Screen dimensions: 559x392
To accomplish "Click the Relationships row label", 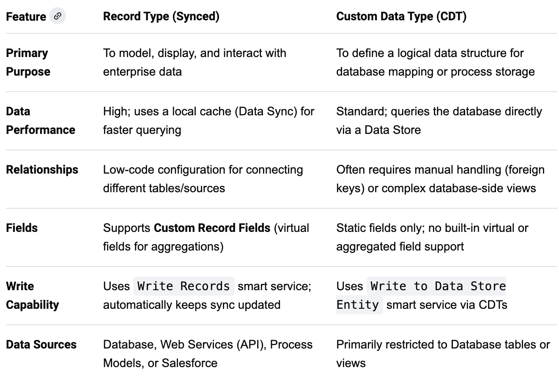I will click(42, 169).
